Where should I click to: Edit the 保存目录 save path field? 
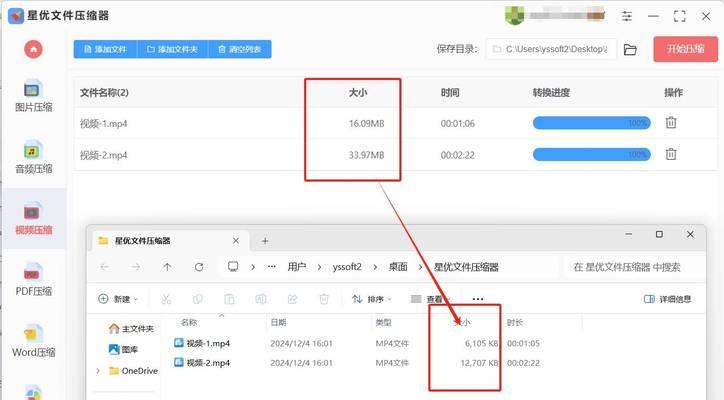(x=551, y=49)
